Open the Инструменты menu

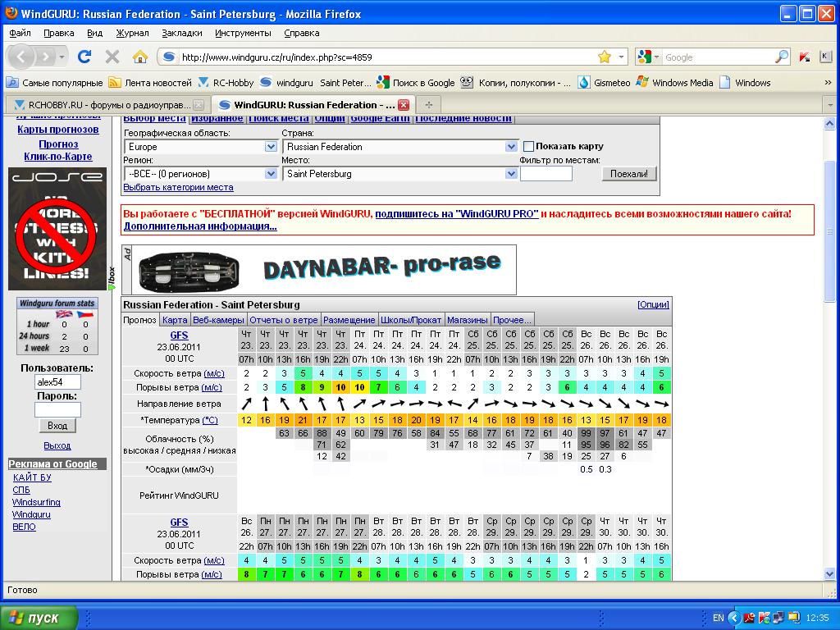(243, 33)
